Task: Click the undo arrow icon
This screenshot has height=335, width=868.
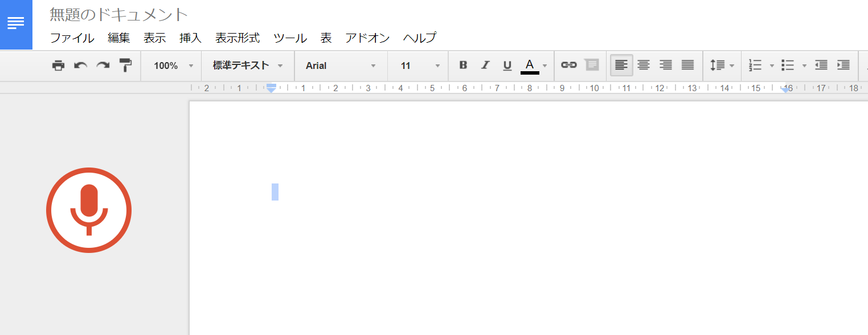Action: 80,66
